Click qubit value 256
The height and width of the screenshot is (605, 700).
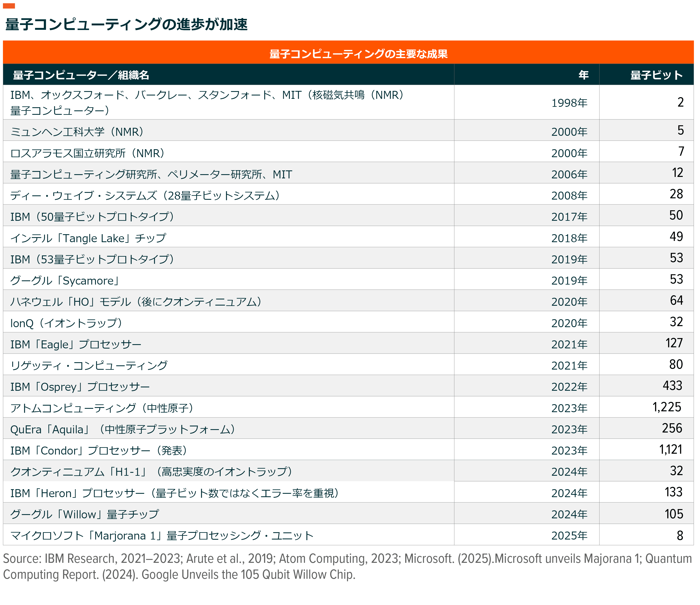(x=672, y=428)
